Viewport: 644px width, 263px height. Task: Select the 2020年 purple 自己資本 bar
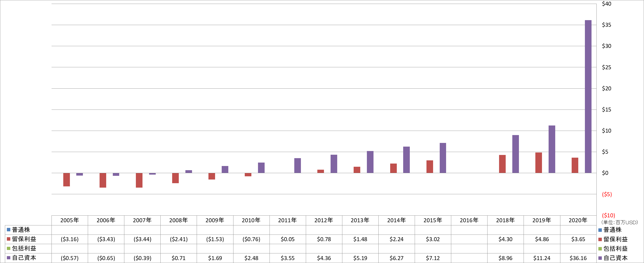pyautogui.click(x=588, y=97)
